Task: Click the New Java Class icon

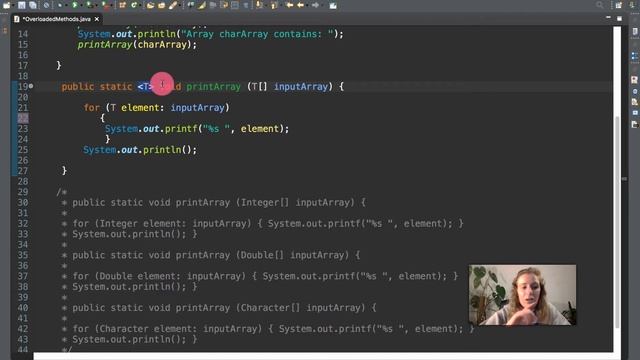Action: pos(133,5)
